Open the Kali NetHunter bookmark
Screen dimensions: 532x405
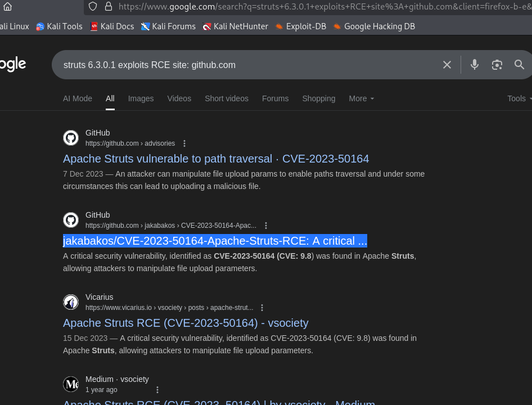[x=235, y=26]
